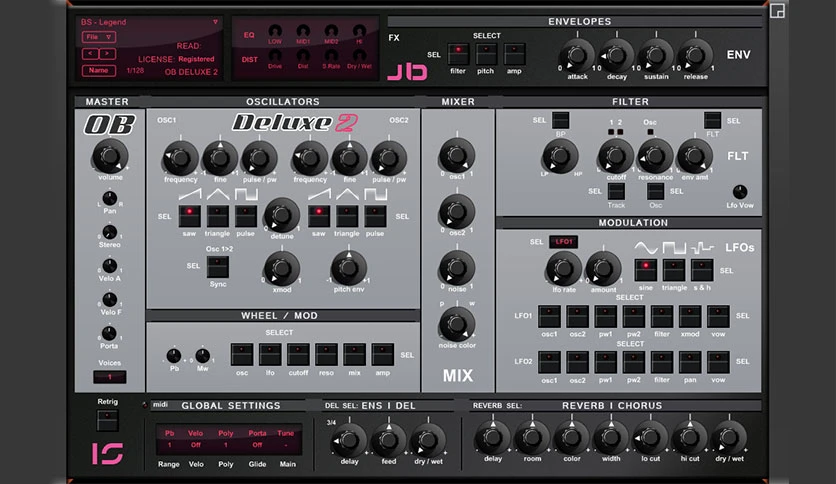Select the pitch envelope button
836x484 pixels.
pyautogui.click(x=486, y=54)
